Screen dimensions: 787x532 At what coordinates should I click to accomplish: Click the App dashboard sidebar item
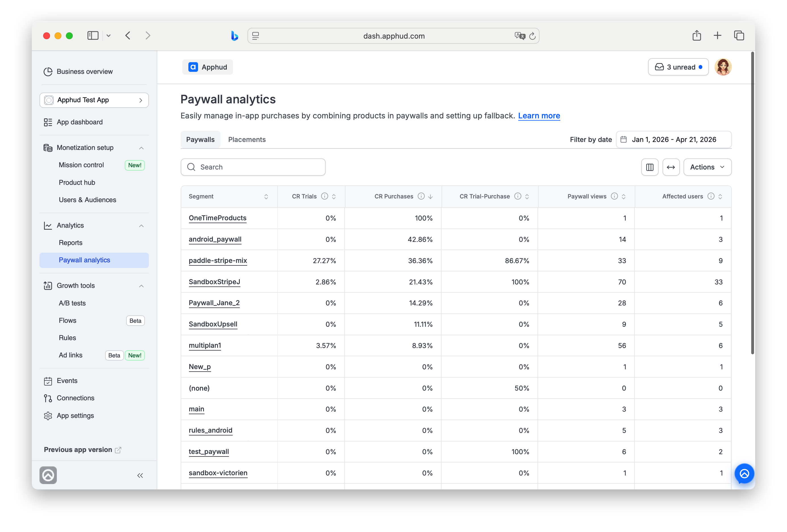(x=73, y=122)
